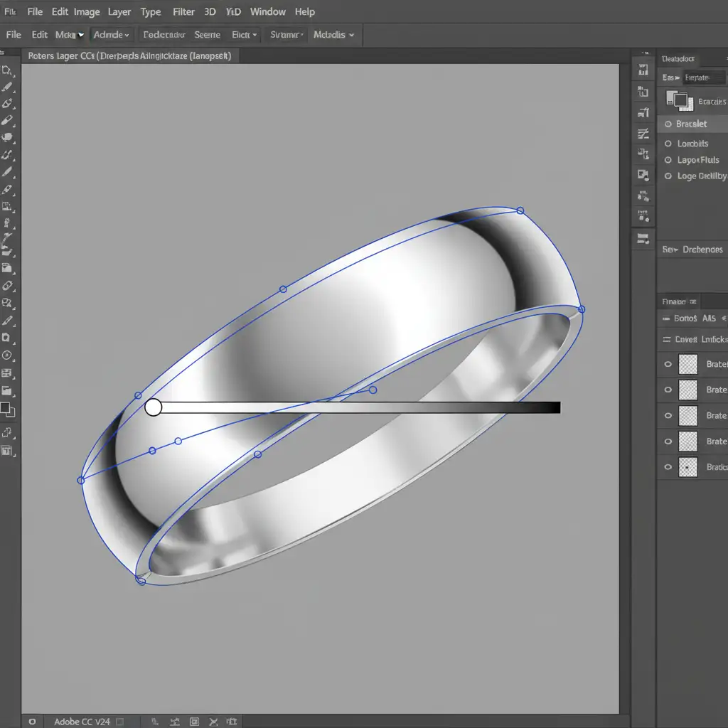Select the folder icon tool above color swatches
Image resolution: width=728 pixels, height=728 pixels.
[x=7, y=390]
